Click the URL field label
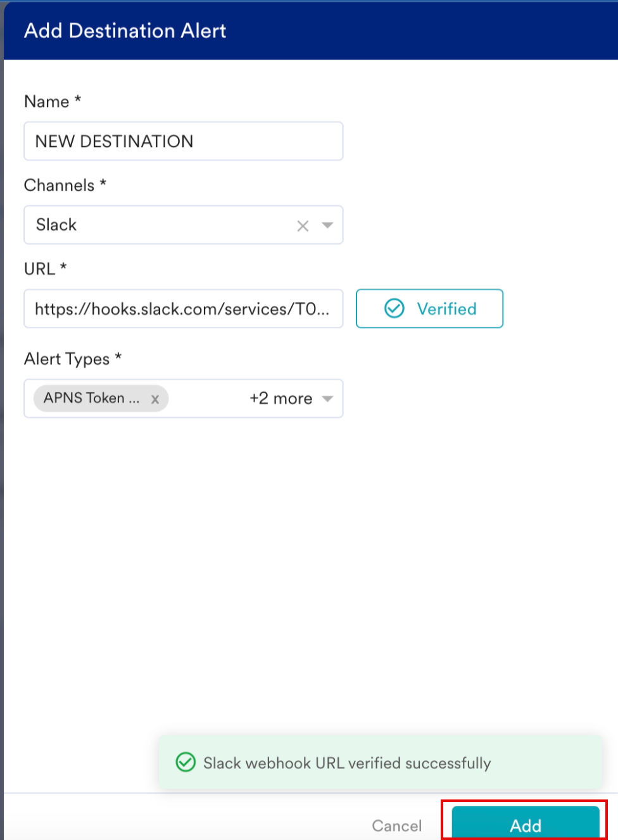 (x=39, y=269)
